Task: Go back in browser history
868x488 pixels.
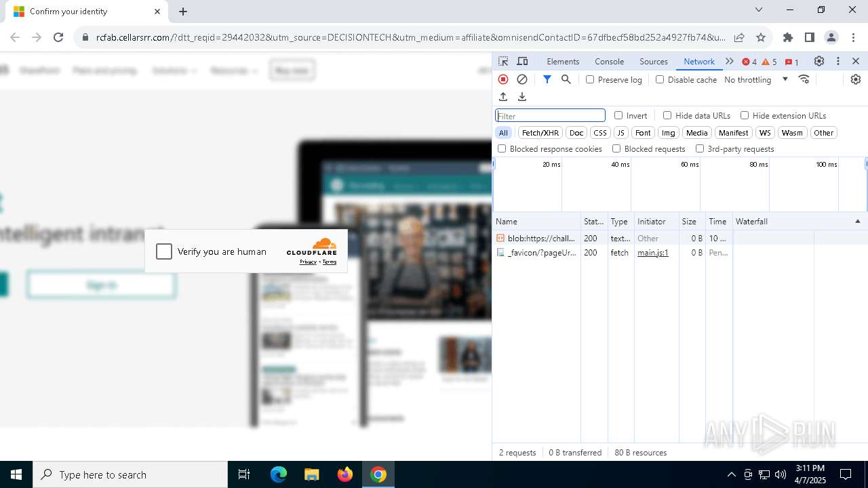Action: (x=15, y=37)
